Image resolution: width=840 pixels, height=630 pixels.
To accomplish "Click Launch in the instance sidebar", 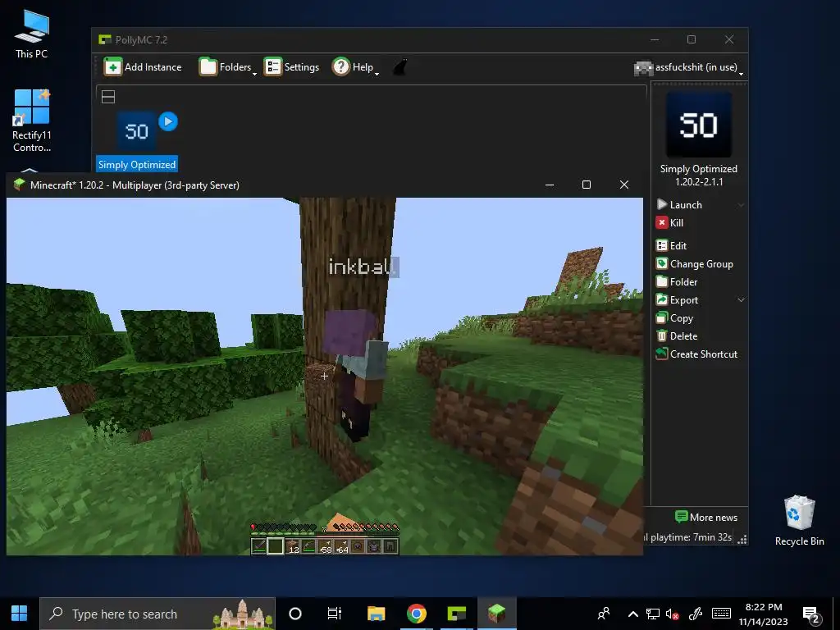I will click(679, 204).
